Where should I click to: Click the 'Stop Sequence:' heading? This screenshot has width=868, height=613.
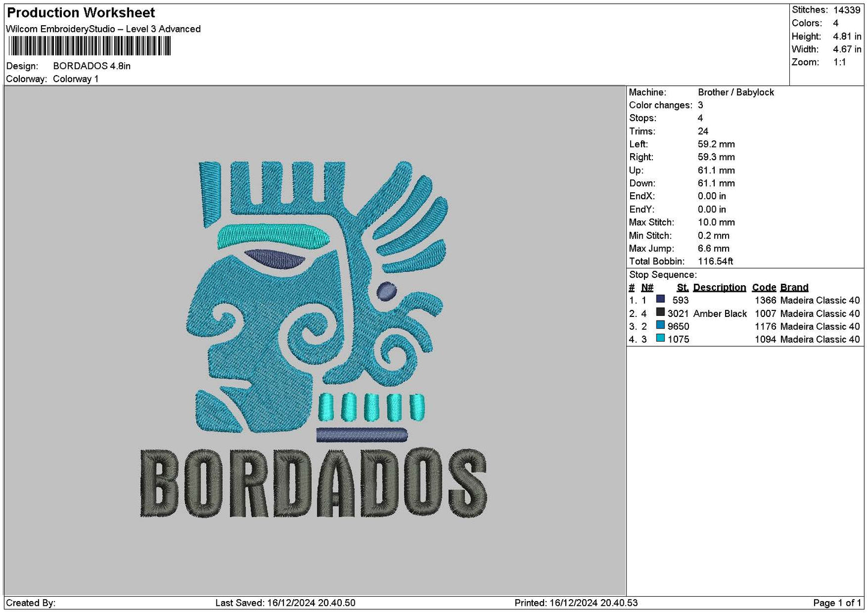point(663,275)
